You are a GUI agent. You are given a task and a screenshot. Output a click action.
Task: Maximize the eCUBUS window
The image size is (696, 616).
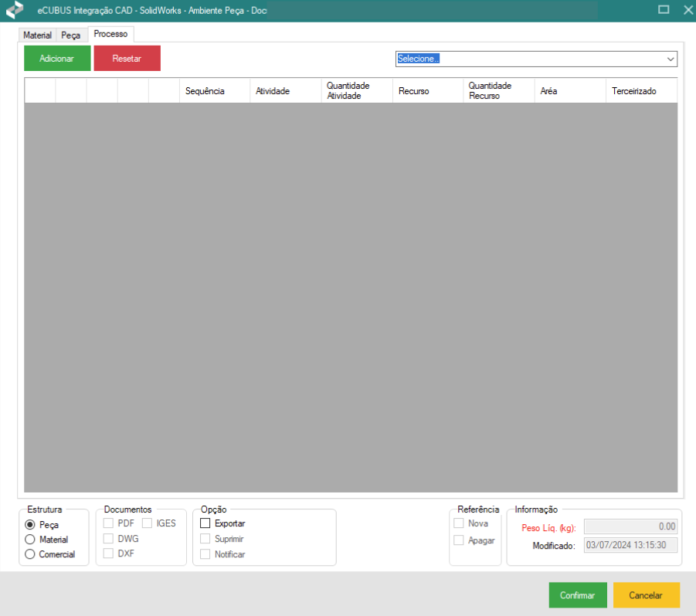pyautogui.click(x=663, y=10)
